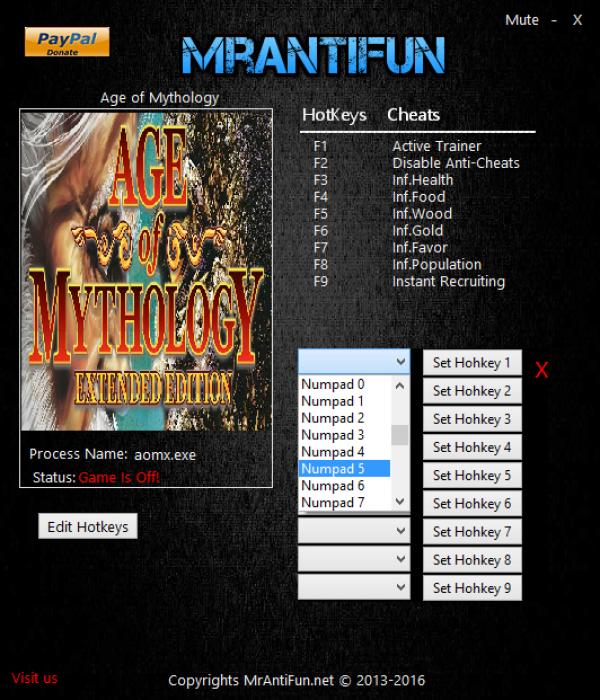
Task: Click Set Hohkey 7 button
Action: [x=472, y=531]
